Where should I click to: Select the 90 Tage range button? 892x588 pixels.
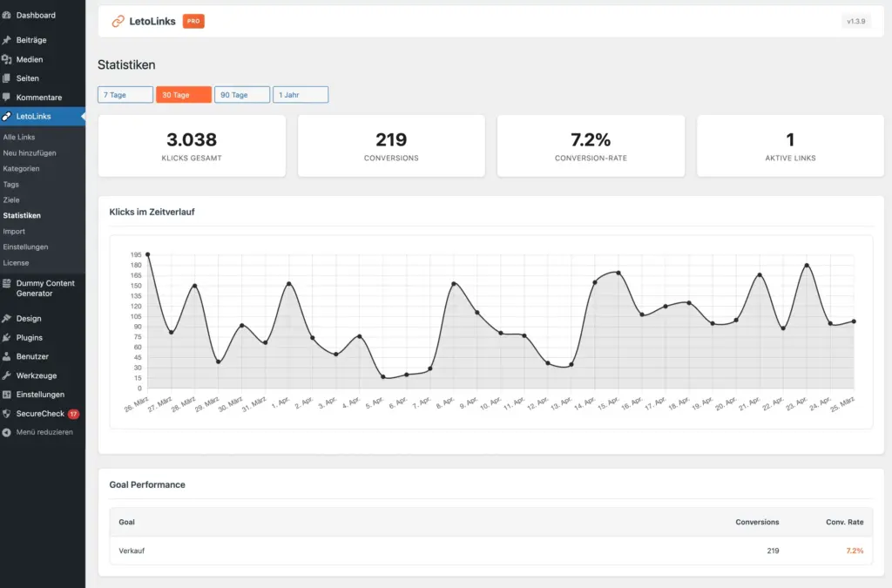pyautogui.click(x=242, y=94)
